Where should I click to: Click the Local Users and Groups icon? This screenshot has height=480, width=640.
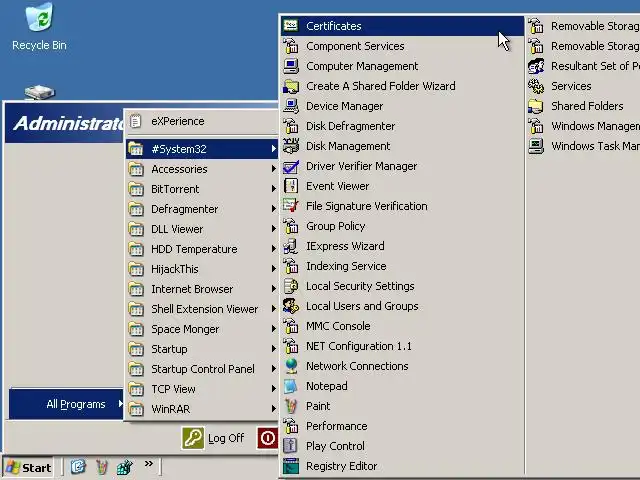coord(291,306)
